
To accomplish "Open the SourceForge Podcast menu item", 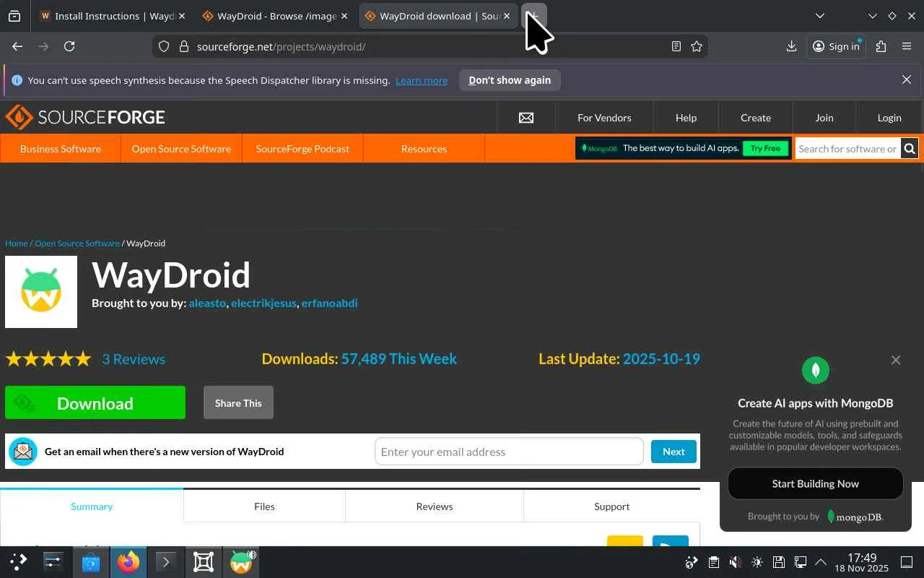I will click(302, 149).
